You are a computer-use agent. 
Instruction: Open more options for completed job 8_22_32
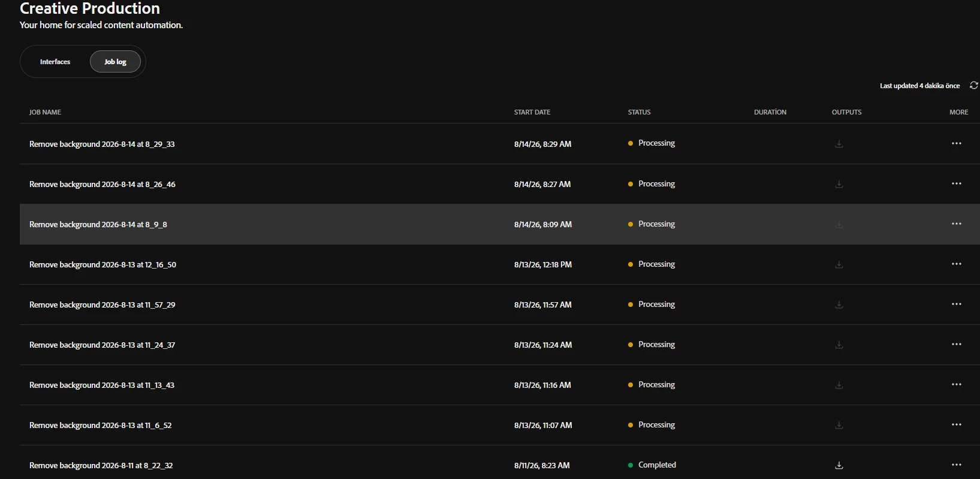[x=957, y=465]
